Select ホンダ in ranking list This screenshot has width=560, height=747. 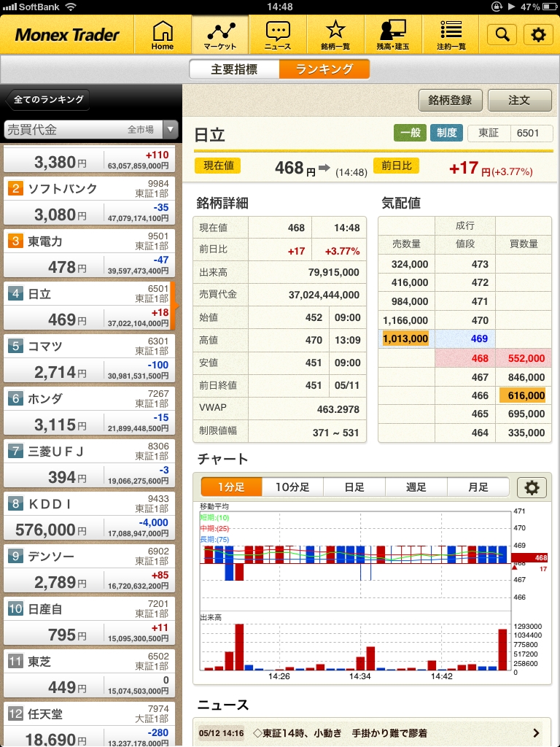[89, 411]
